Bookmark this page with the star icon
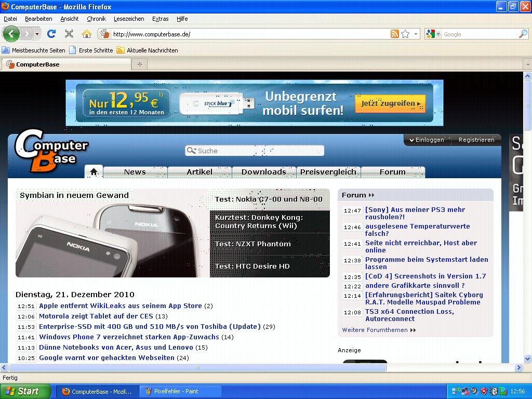The image size is (532, 399). pyautogui.click(x=405, y=34)
